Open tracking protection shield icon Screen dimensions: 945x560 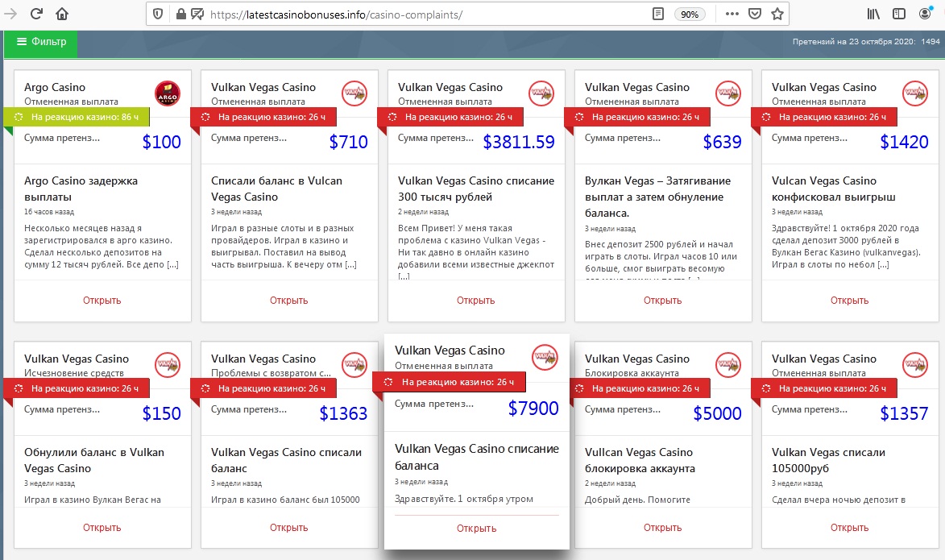[x=158, y=14]
